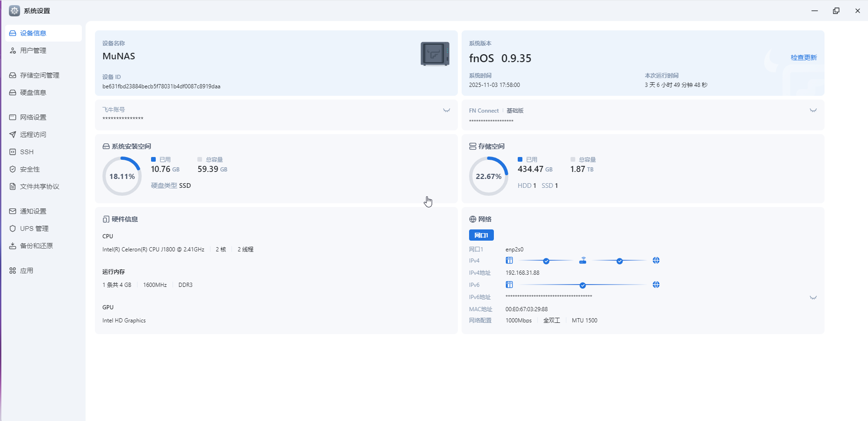Viewport: 868px width, 421px height.
Task: Open the 备份和还原 icon
Action: pyautogui.click(x=13, y=246)
